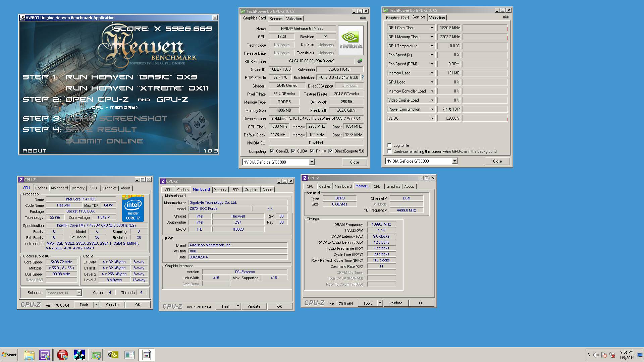This screenshot has height=362, width=644.
Task: Enable the Log to file checkbox
Action: (x=389, y=145)
